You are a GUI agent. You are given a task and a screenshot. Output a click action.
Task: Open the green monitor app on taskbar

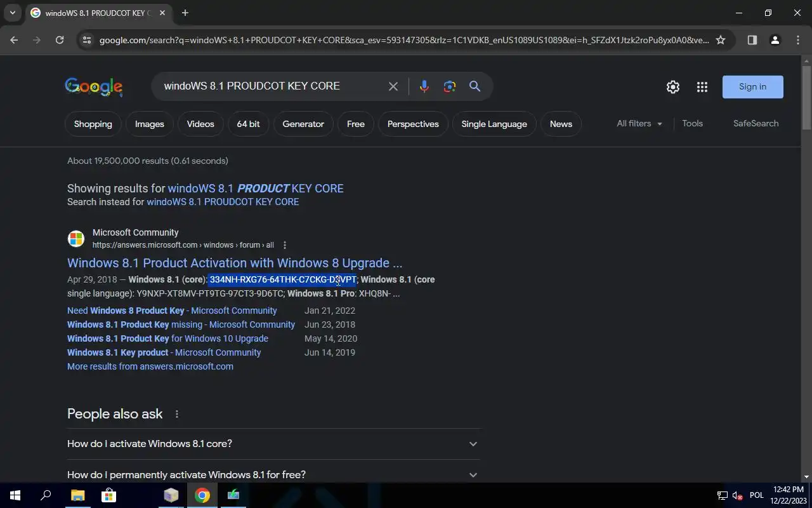(x=233, y=495)
